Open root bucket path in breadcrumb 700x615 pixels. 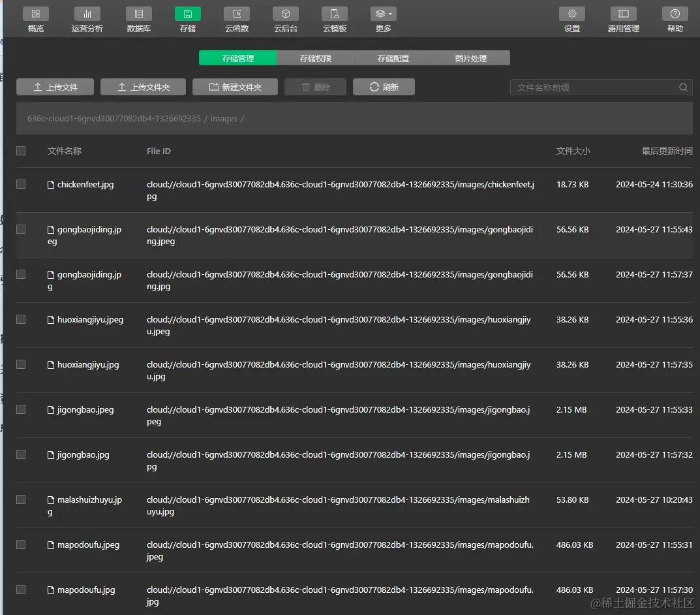pyautogui.click(x=114, y=118)
